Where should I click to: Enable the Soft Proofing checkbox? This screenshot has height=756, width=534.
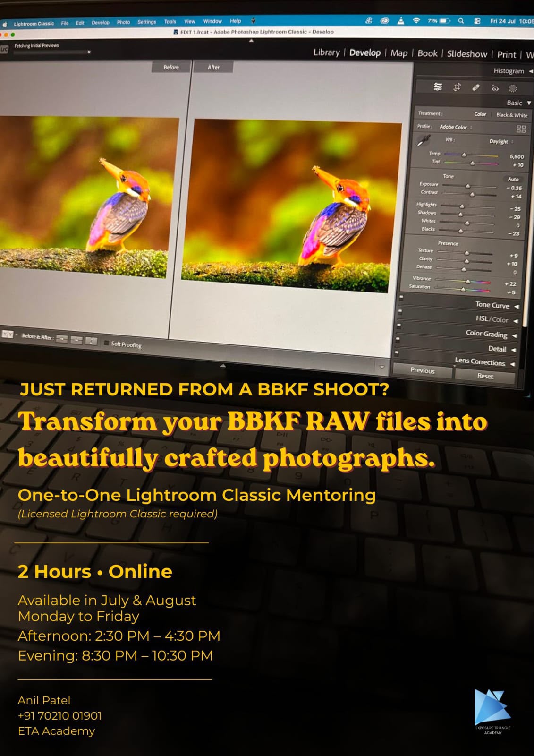point(106,343)
